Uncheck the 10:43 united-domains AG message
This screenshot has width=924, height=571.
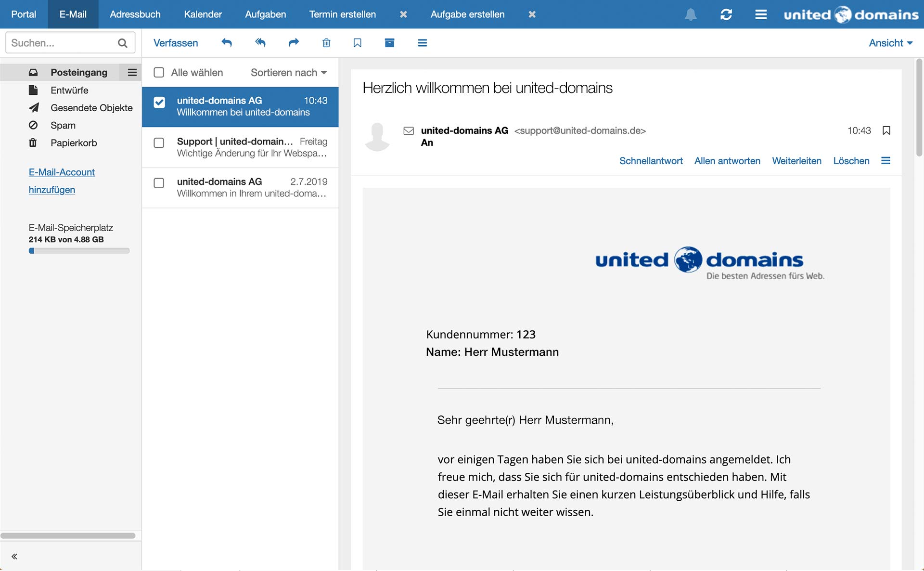pos(159,102)
